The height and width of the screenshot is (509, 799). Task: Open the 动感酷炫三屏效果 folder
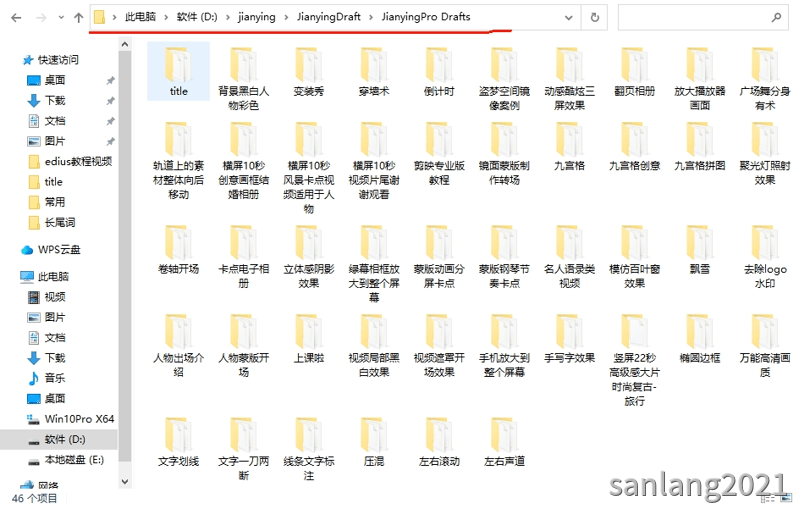pyautogui.click(x=570, y=78)
